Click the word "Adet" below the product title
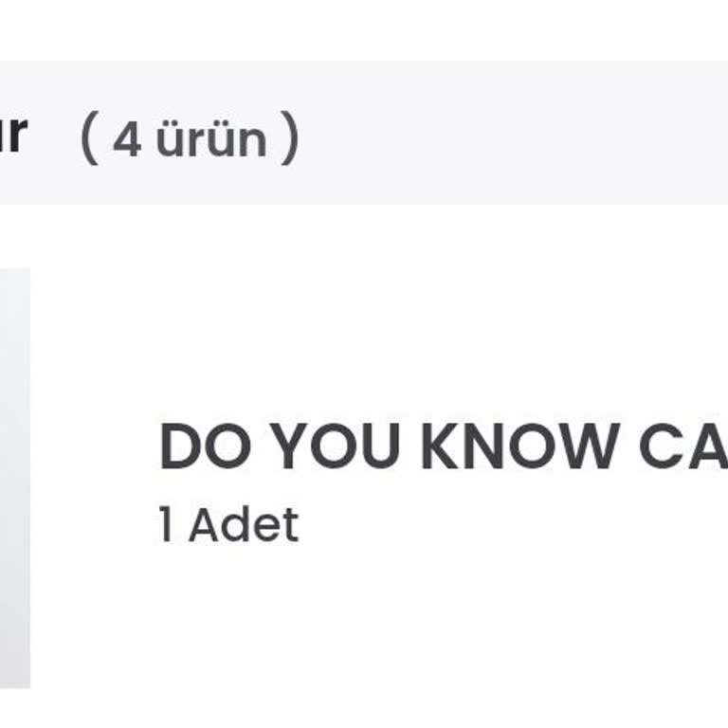728x728 pixels. [243, 525]
